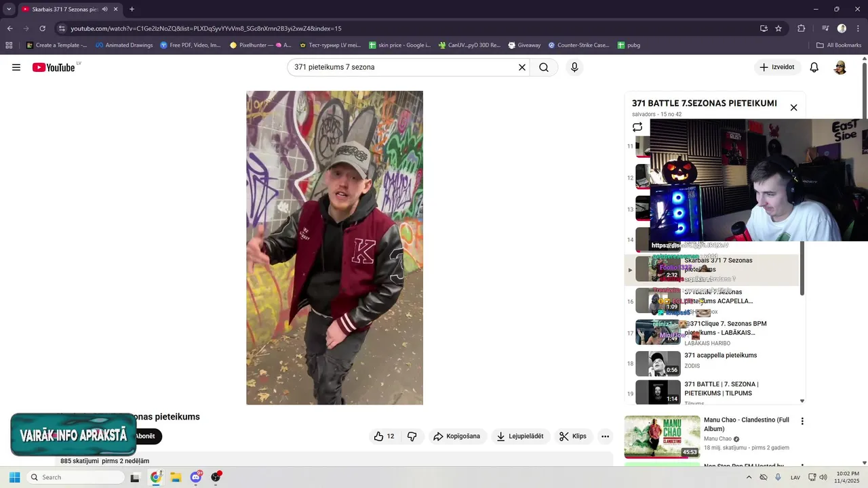Open 'Counter-Strike Case...' bookmark
This screenshot has height=488, width=868.
click(579, 45)
